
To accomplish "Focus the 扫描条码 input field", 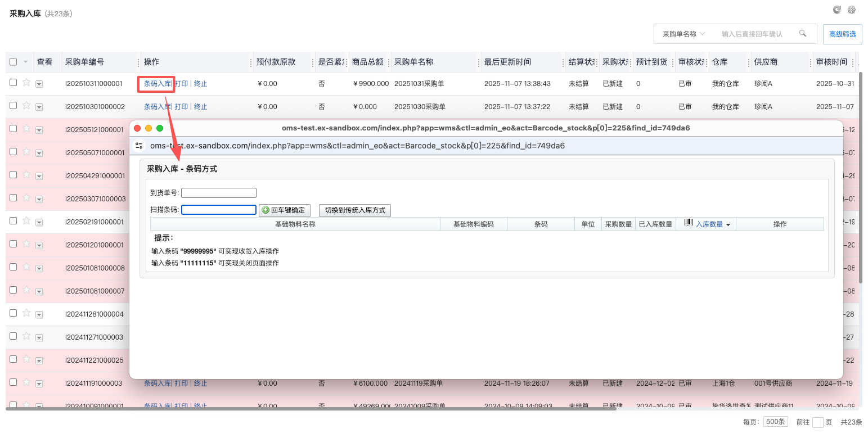I will tap(219, 210).
